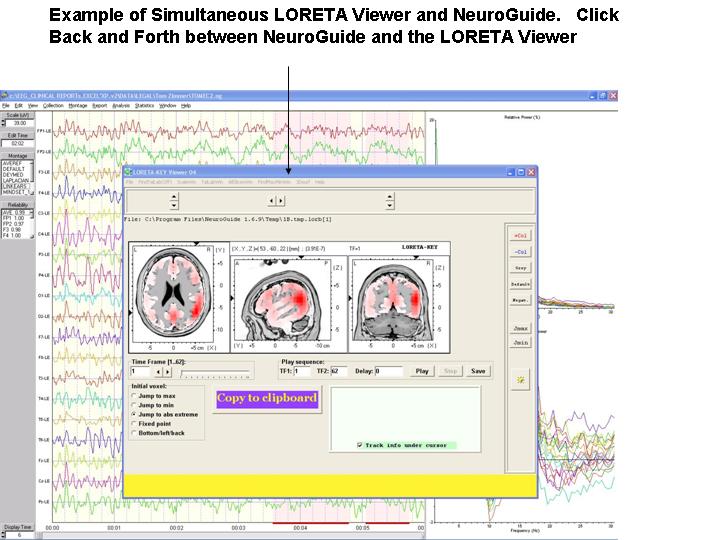Screen dimensions: 720x540
Task: Open the Help menu in NeuroGuide
Action: [x=186, y=106]
